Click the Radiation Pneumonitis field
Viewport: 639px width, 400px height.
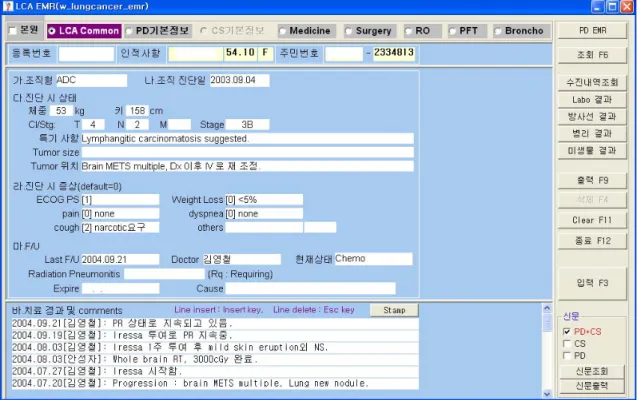coord(164,274)
